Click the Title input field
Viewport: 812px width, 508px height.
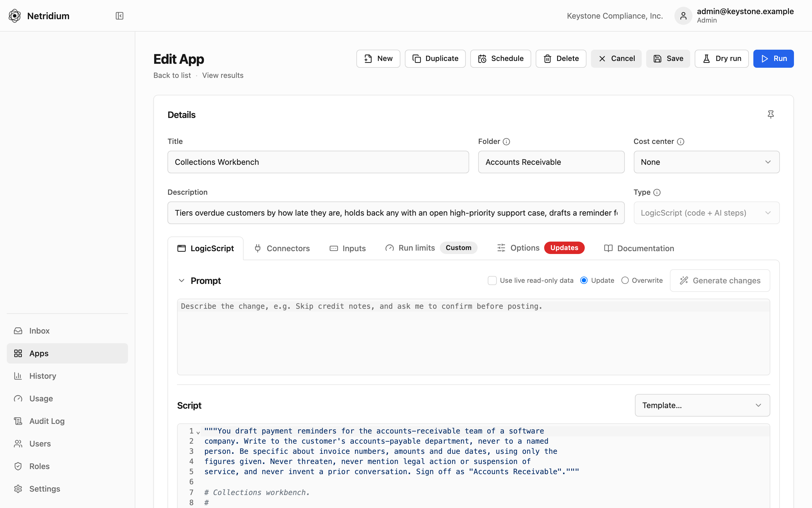(318, 162)
